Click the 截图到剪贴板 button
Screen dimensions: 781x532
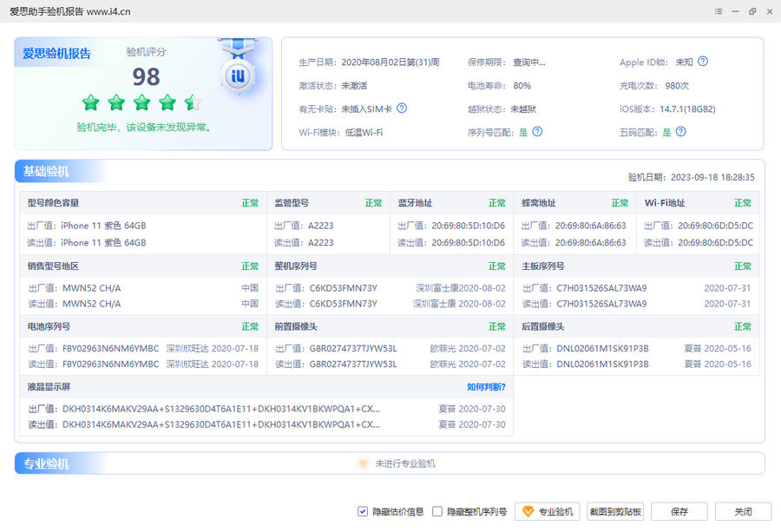pos(615,511)
